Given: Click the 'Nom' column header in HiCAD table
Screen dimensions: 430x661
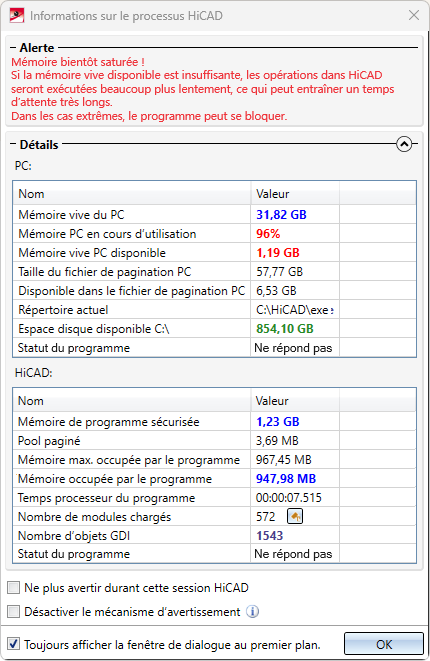Looking at the screenshot, I should [x=132, y=401].
